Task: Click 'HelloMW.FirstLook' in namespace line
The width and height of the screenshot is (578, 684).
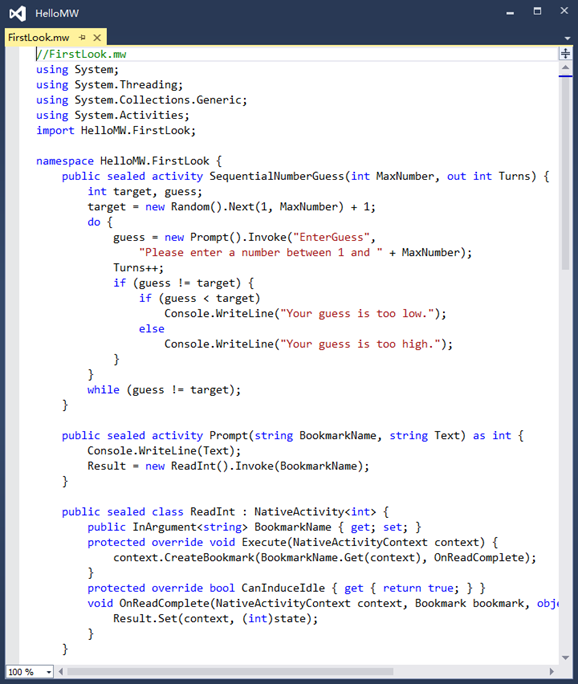Action: pyautogui.click(x=154, y=161)
